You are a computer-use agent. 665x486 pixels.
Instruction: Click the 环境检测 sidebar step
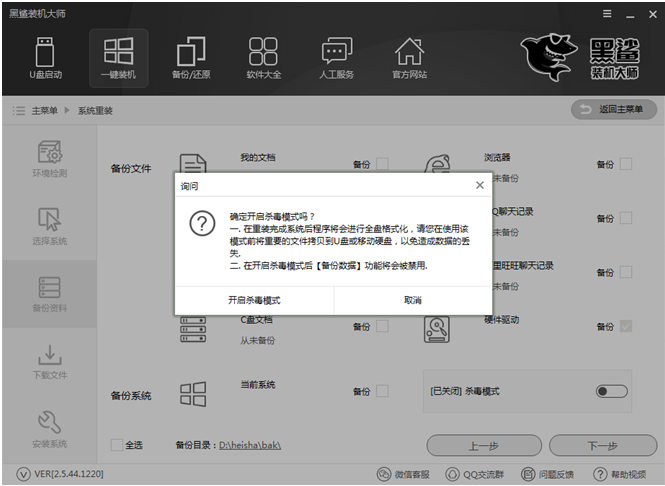[x=50, y=160]
